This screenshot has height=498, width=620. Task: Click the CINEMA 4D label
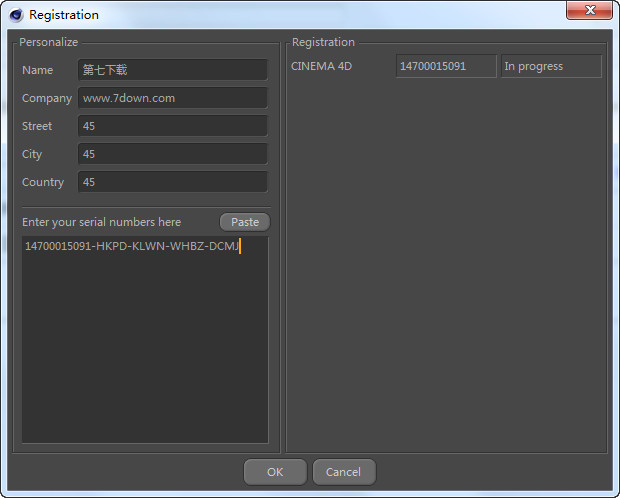[321, 66]
